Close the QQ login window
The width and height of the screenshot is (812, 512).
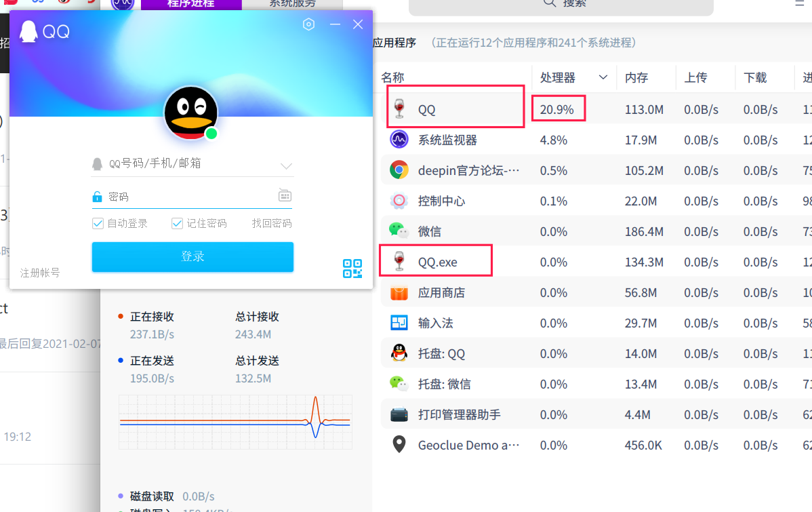click(x=358, y=24)
